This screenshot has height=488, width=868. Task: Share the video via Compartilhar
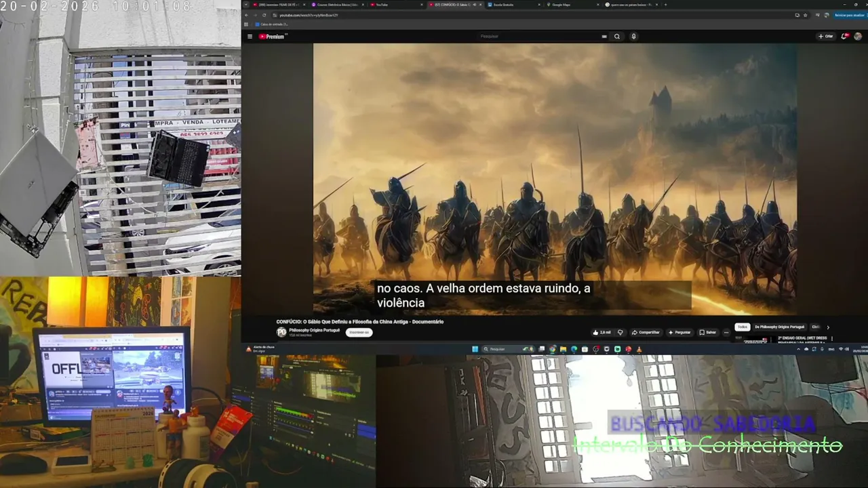(646, 332)
